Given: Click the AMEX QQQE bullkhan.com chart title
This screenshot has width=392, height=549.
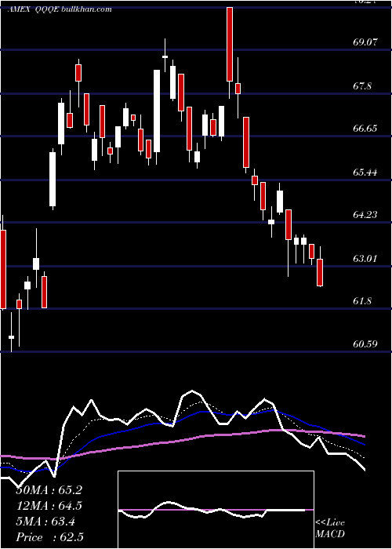Looking at the screenshot, I should 60,9.
